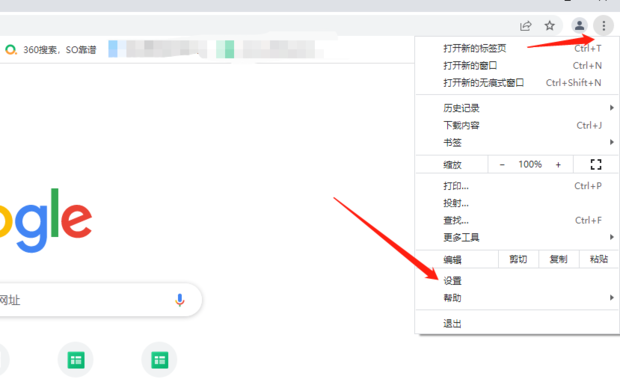Screen dimensions: 620x385
Task: Open the Chrome three-dot menu button
Action: [603, 26]
